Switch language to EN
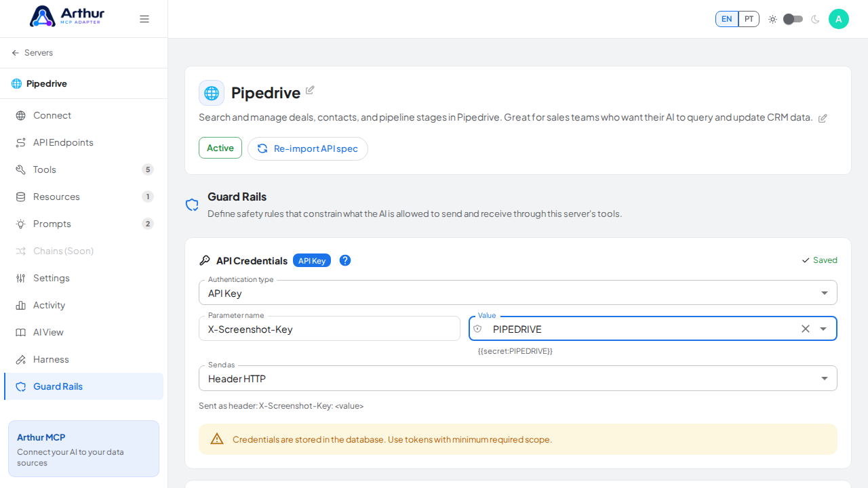The image size is (868, 488). 727,19
